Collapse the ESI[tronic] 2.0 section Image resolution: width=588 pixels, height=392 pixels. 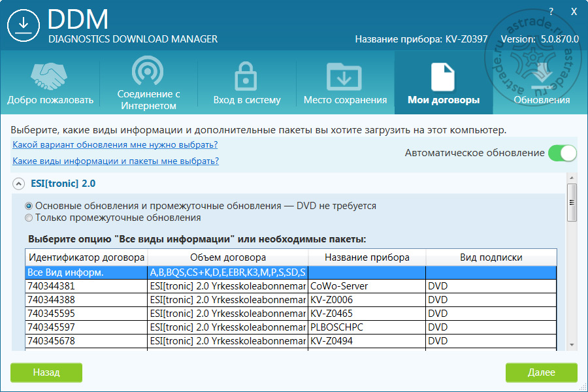18,184
